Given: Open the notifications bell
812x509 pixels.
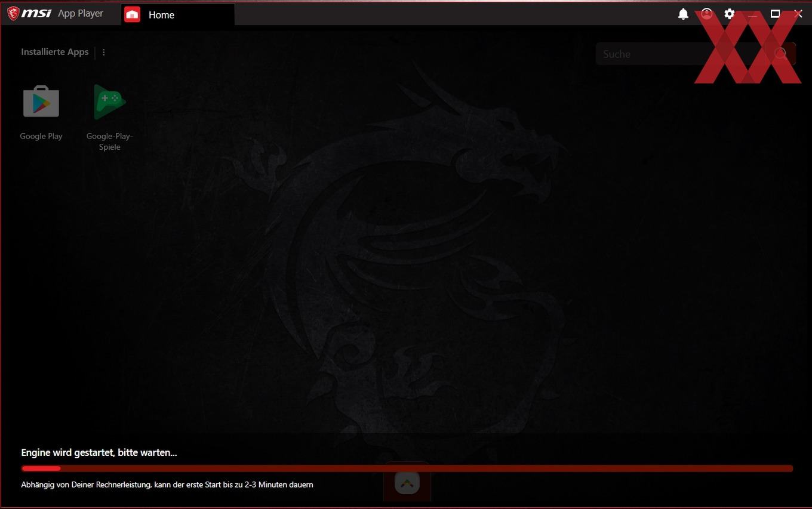Looking at the screenshot, I should pos(684,14).
